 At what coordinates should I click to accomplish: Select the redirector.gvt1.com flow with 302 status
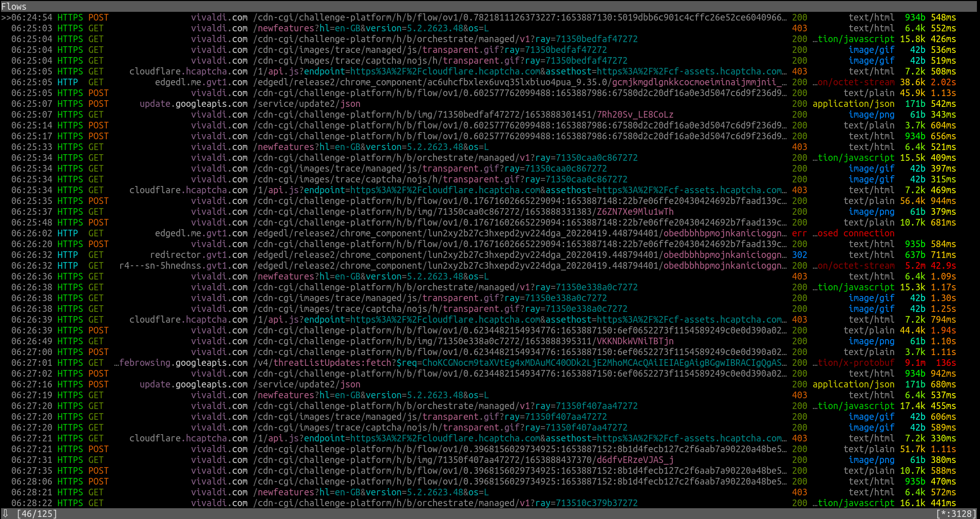pyautogui.click(x=462, y=255)
